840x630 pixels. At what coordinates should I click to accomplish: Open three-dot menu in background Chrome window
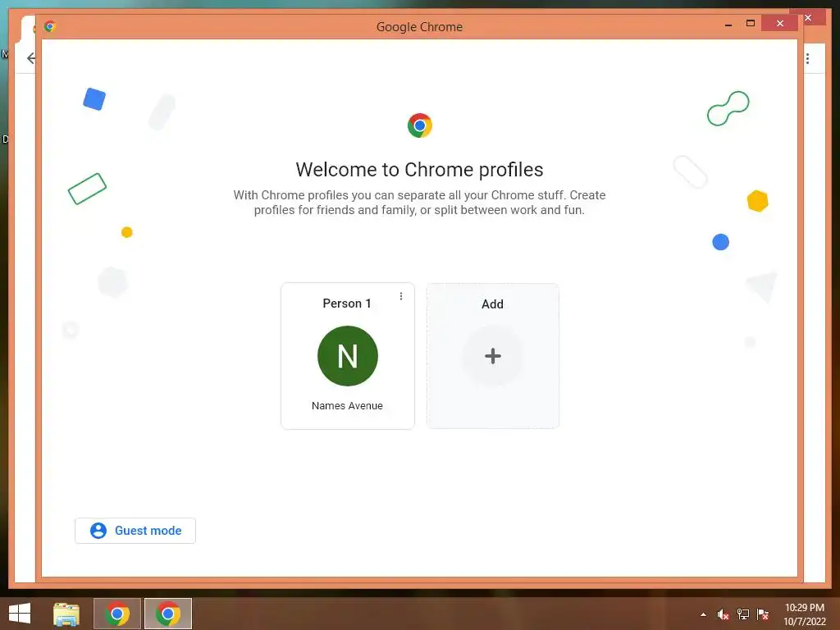click(x=807, y=58)
